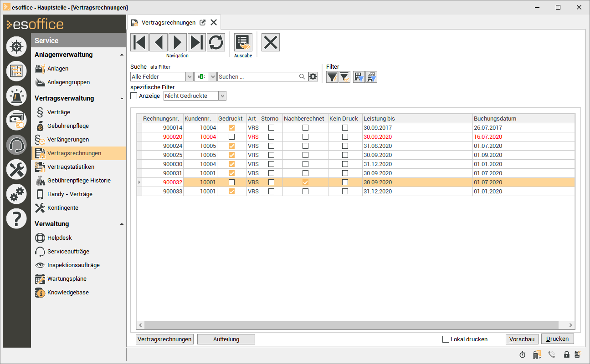Click the Vorschau preview button
The height and width of the screenshot is (364, 590).
(522, 339)
